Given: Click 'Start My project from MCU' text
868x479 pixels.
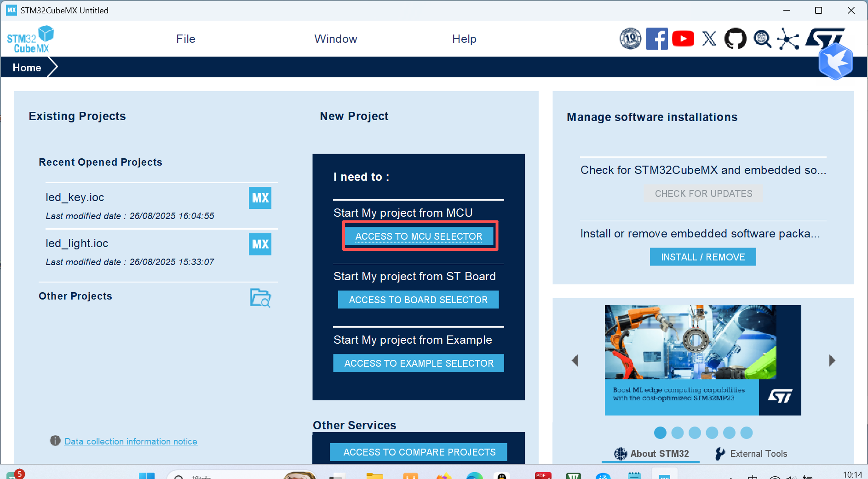Looking at the screenshot, I should coord(403,213).
